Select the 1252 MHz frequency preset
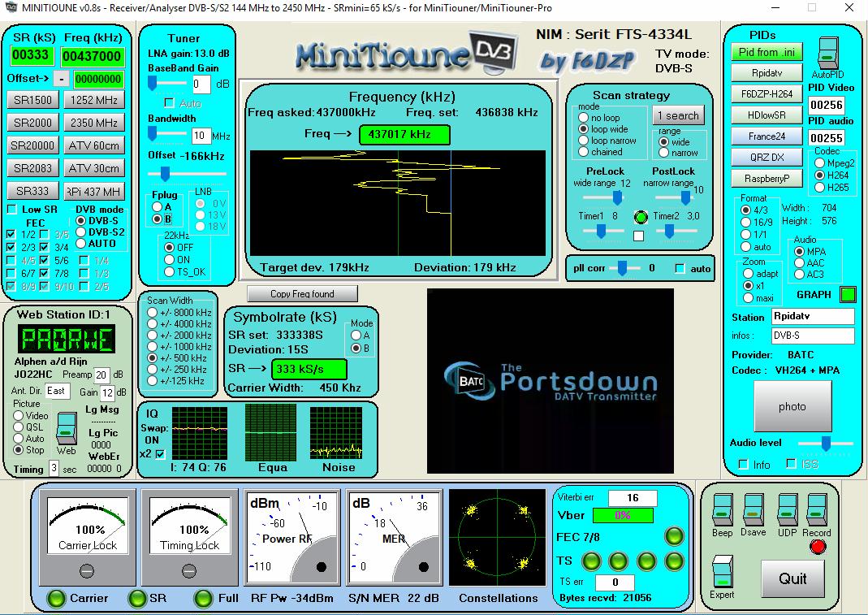The height and width of the screenshot is (615, 868). 94,100
